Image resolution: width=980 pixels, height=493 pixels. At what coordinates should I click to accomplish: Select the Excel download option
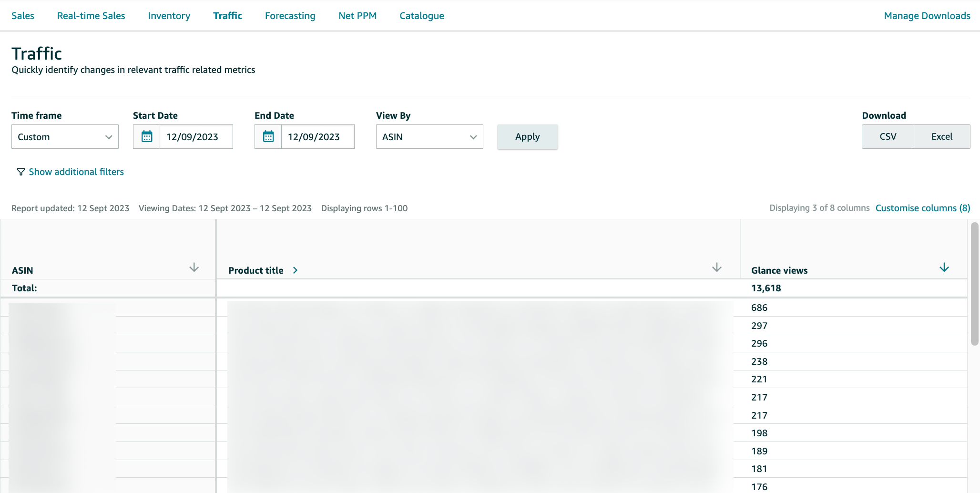click(942, 136)
